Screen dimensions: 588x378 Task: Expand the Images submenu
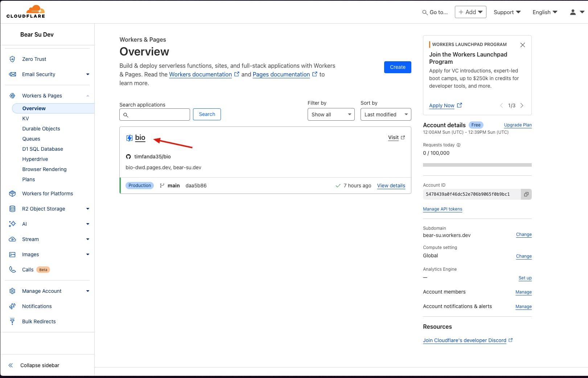point(87,254)
